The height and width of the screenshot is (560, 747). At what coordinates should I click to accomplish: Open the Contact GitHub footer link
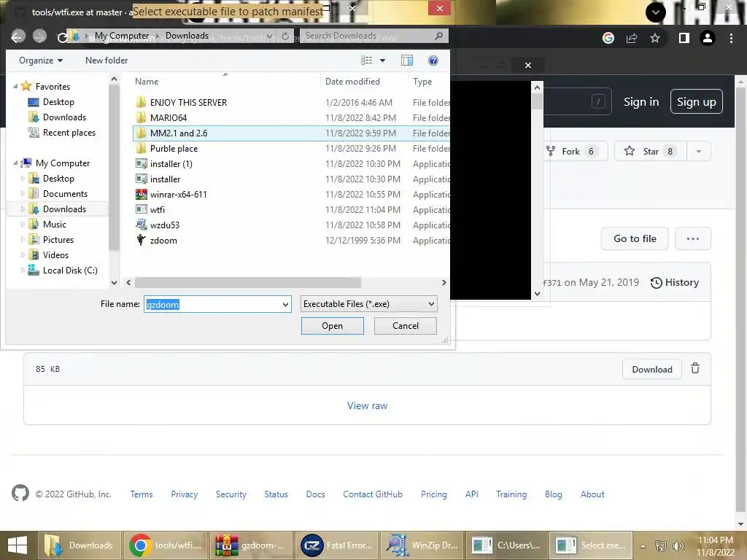373,494
